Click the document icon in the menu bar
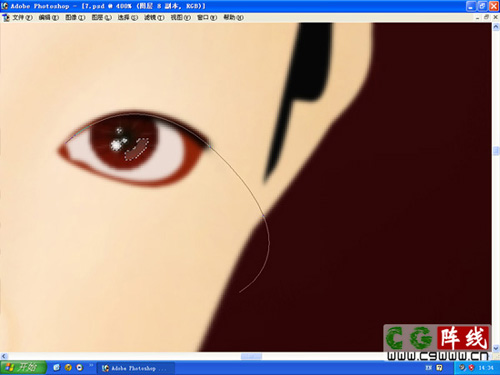The image size is (500, 375). point(6,17)
